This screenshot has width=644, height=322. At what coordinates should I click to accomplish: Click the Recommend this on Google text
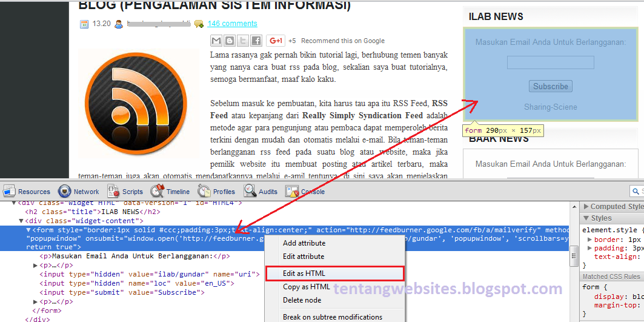[x=342, y=41]
